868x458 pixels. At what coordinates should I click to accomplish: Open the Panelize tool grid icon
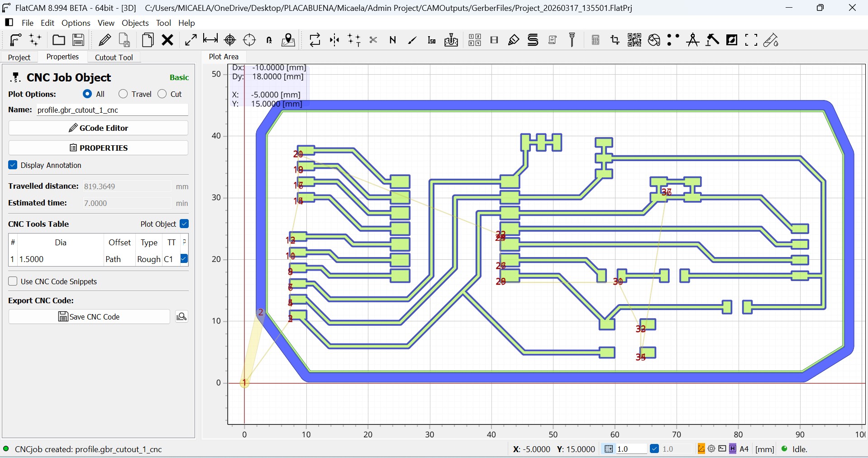pos(474,40)
